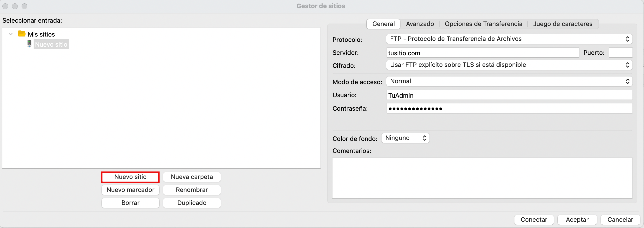Switch to Juego de caracteres tab
Screen dimensions: 644x228
click(562, 24)
